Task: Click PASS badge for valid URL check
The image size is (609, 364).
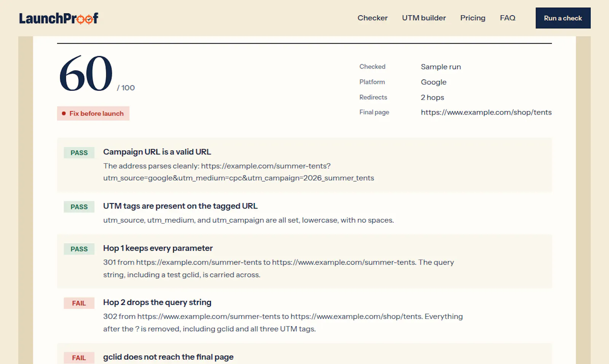Action: 79,153
